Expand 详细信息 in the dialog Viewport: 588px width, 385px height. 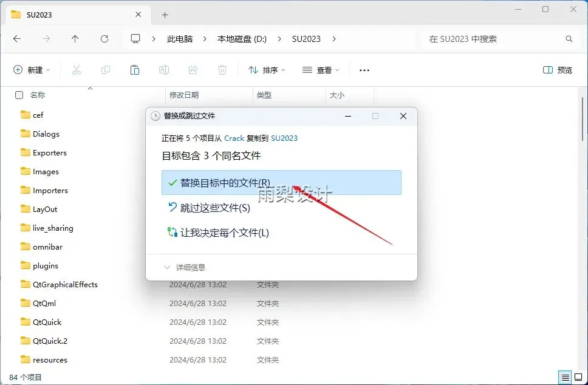tap(185, 267)
